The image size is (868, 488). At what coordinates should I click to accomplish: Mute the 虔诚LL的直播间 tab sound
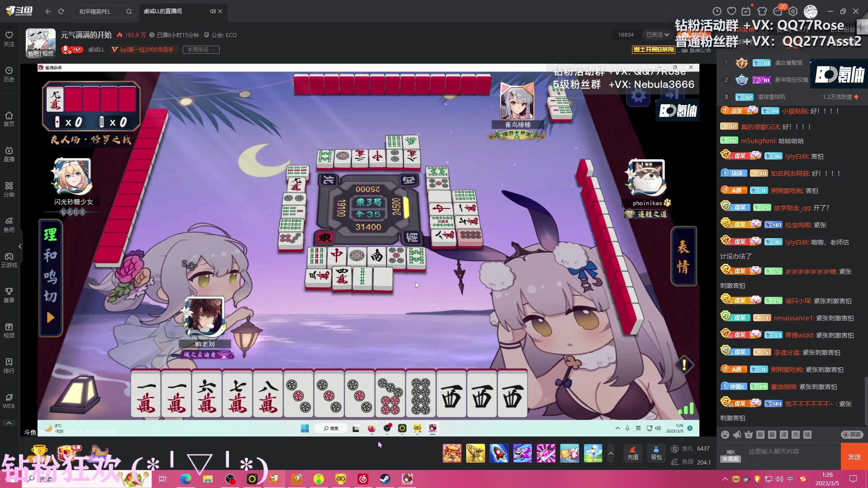(212, 11)
